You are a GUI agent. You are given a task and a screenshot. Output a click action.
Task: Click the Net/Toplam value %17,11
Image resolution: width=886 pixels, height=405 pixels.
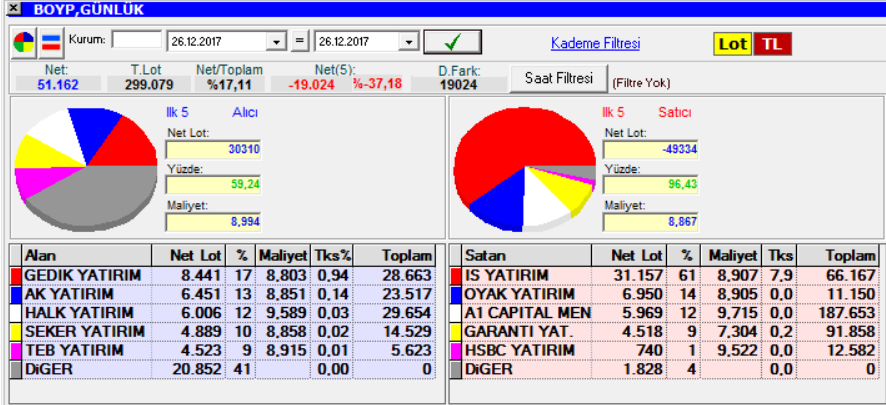coord(229,85)
